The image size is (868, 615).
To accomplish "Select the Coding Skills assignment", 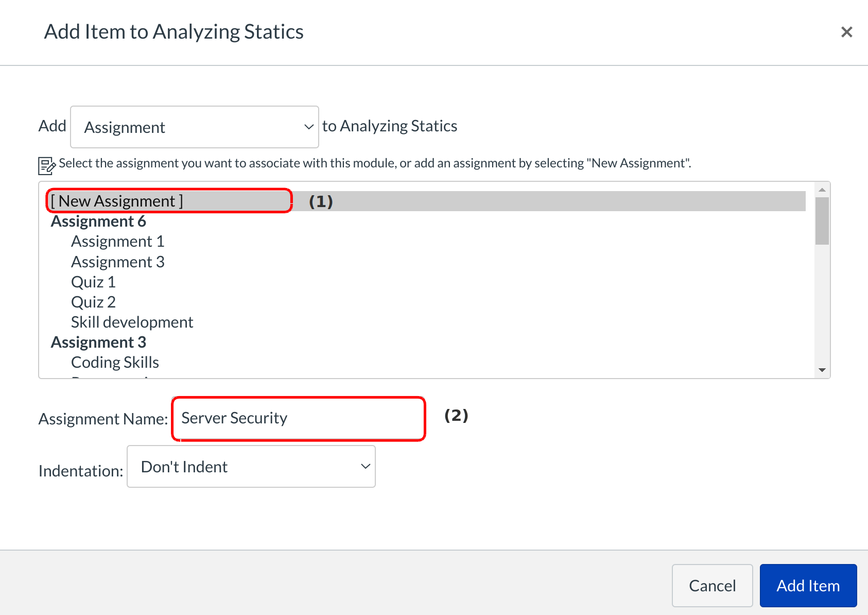I will point(115,363).
